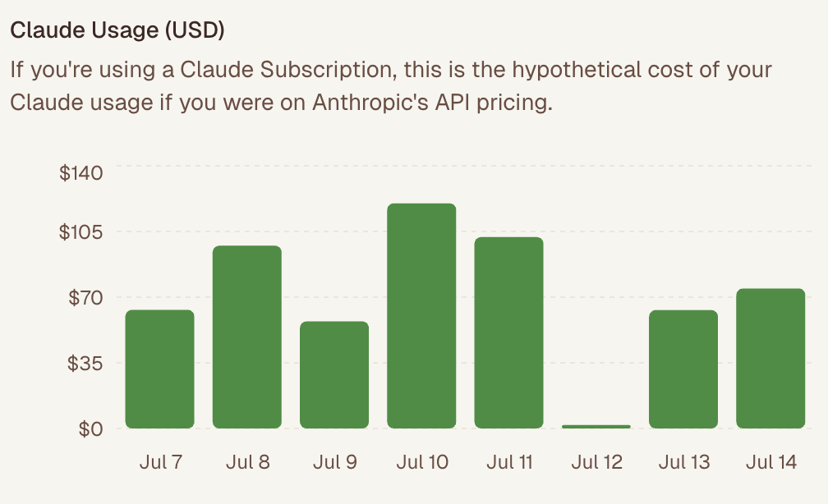
Task: Click the Jul 7 usage bar
Action: (159, 369)
